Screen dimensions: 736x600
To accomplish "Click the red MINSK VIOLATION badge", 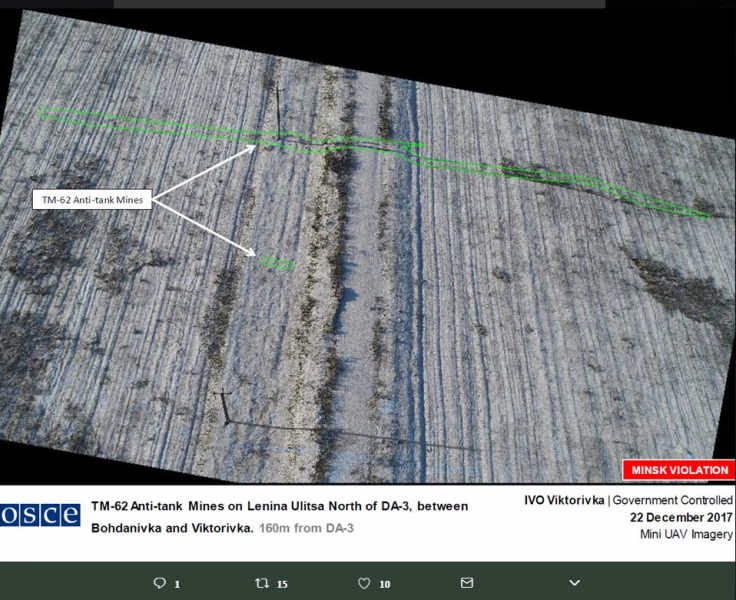I will click(x=678, y=471).
